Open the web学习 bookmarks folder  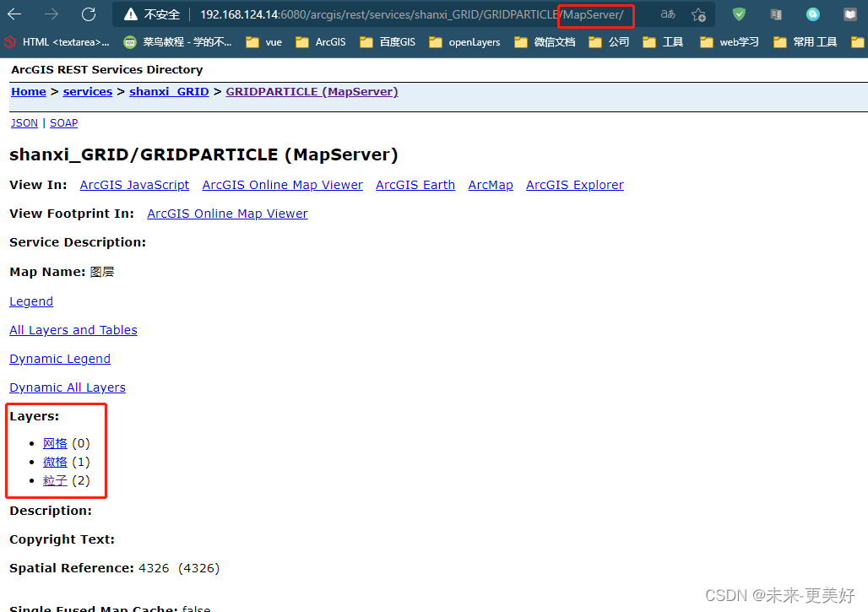730,42
